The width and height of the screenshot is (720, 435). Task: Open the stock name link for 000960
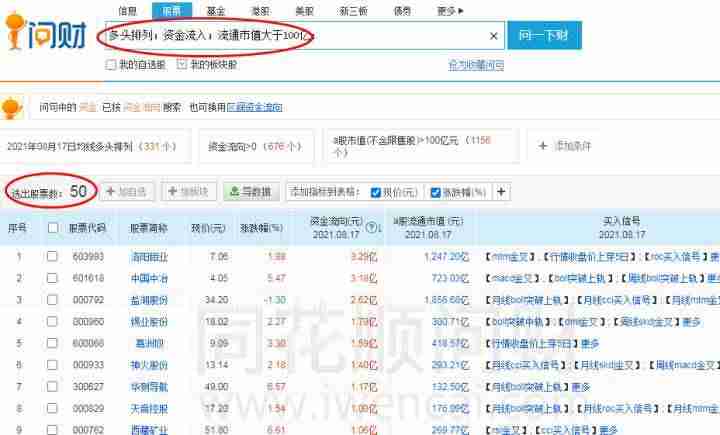click(149, 322)
